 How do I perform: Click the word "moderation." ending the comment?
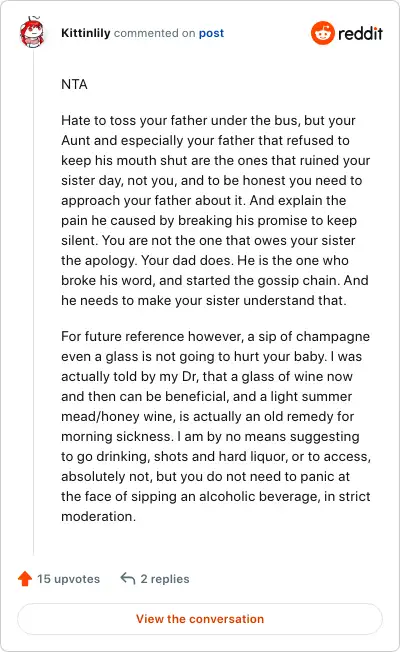click(x=99, y=516)
